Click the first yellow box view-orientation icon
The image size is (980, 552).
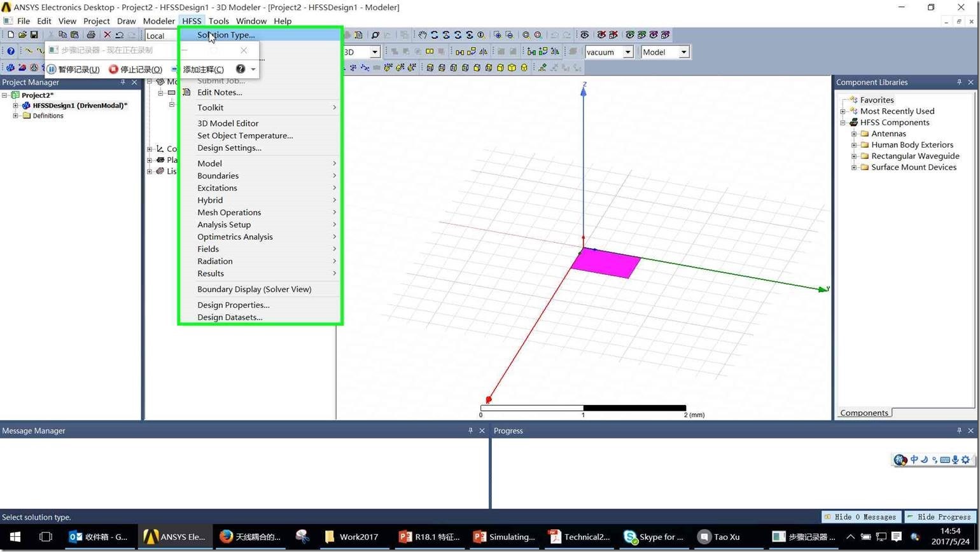click(x=430, y=67)
